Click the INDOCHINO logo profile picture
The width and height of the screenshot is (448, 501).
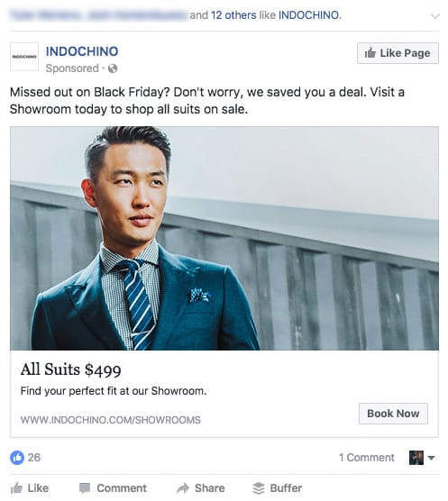point(24,57)
